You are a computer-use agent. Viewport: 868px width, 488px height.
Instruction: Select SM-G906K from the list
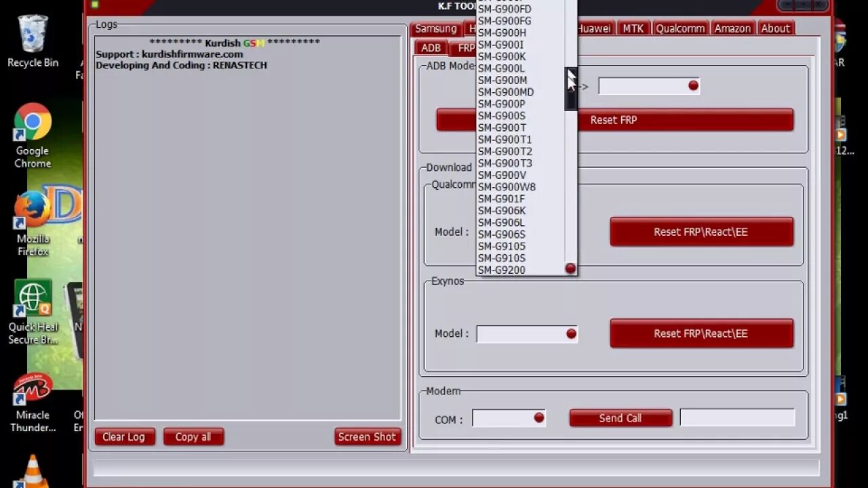521,211
